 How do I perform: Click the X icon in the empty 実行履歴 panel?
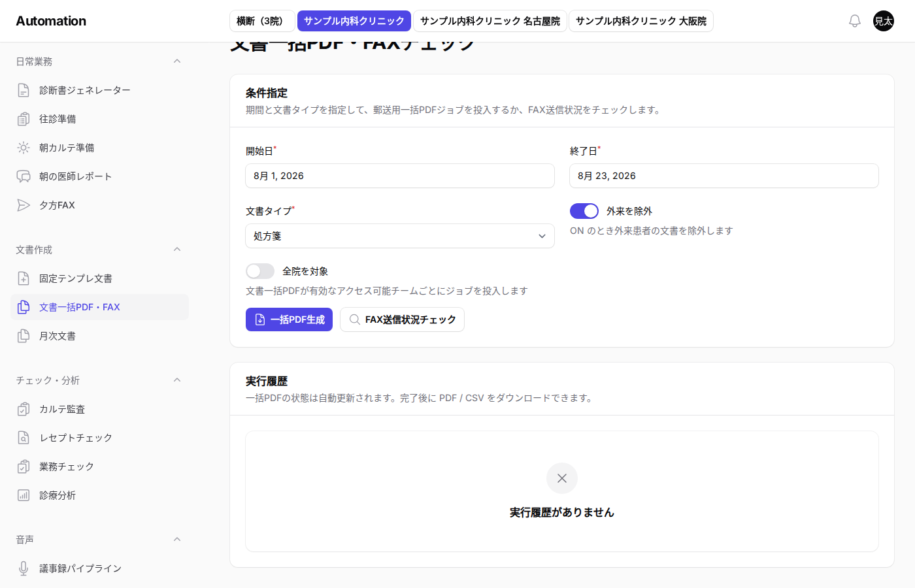pyautogui.click(x=562, y=478)
